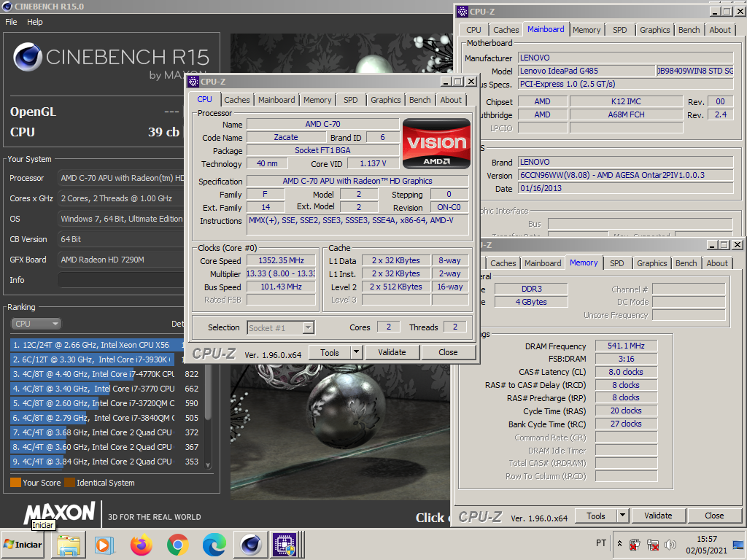Open the File menu in Cinebench

pos(11,22)
